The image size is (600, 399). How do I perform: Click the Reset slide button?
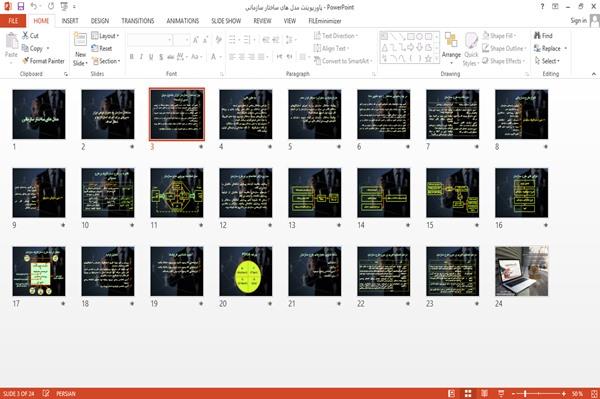coord(102,48)
